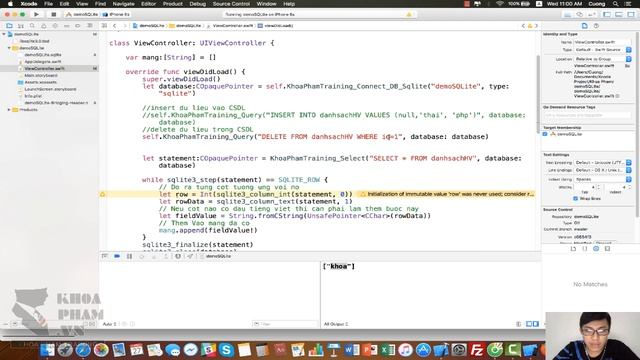Image resolution: width=640 pixels, height=360 pixels.
Task: Select Info.plist in navigator
Action: tap(33, 96)
